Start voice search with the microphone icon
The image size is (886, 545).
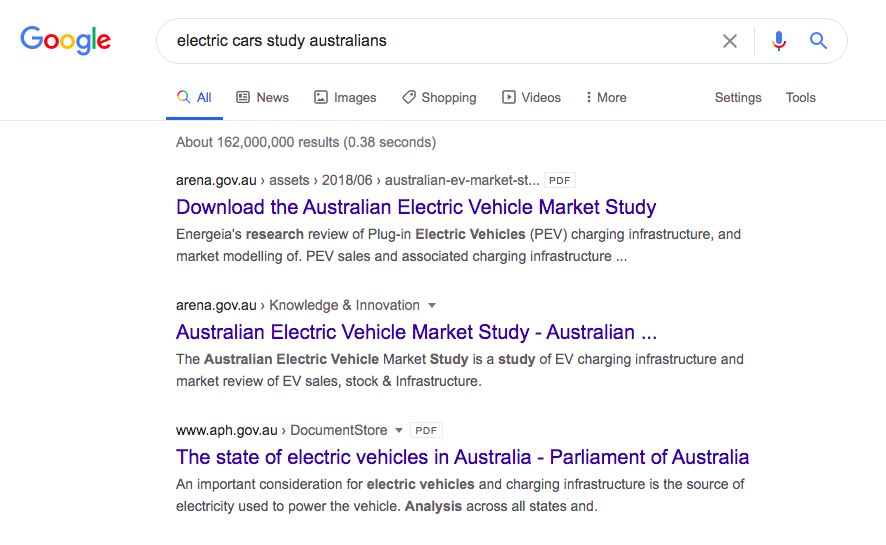[779, 41]
